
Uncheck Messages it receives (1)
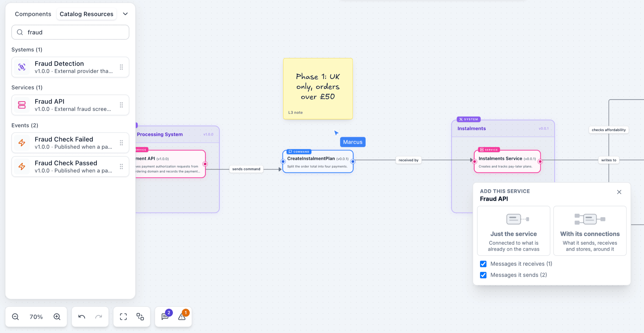[x=483, y=264]
